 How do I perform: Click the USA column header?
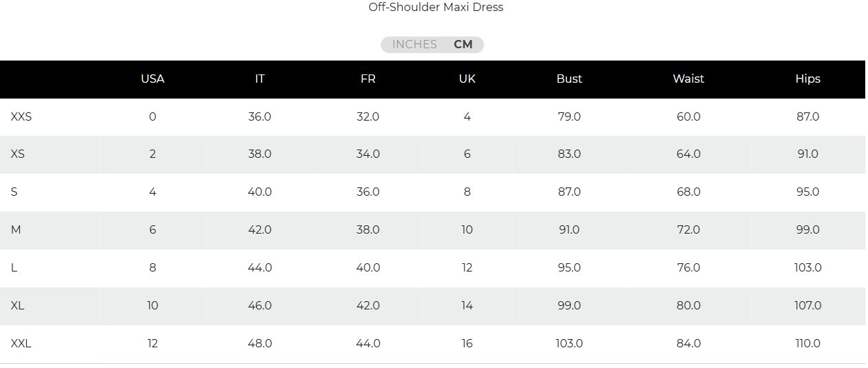pos(152,79)
